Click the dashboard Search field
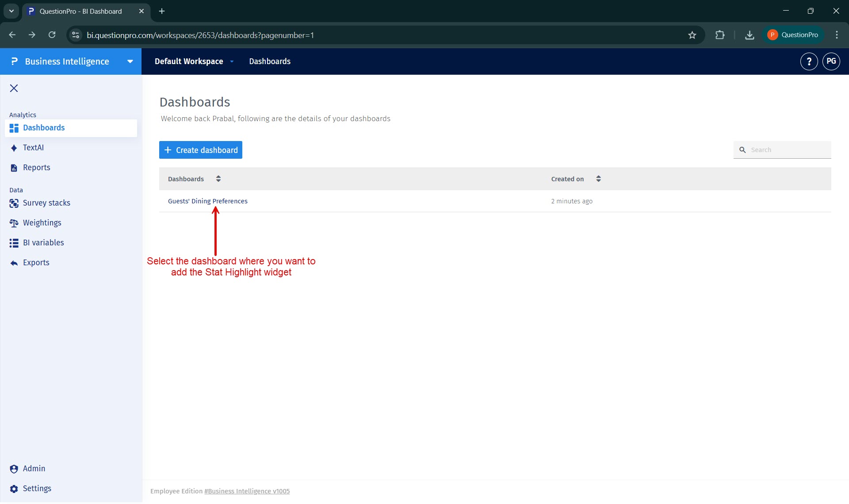Screen dimensions: 849x504 tap(787, 150)
